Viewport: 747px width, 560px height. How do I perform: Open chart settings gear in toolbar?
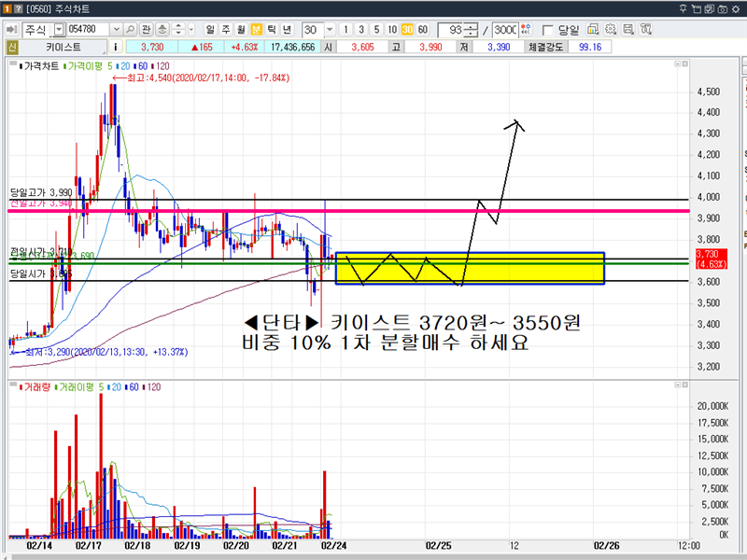click(x=612, y=30)
